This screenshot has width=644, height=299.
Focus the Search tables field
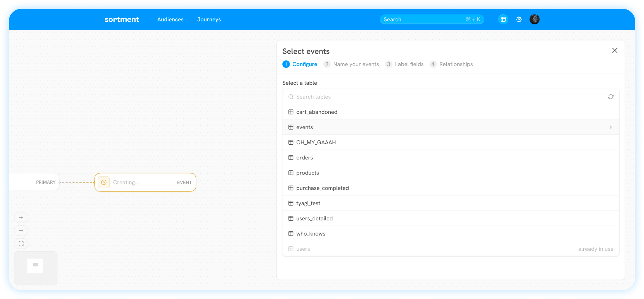point(447,97)
